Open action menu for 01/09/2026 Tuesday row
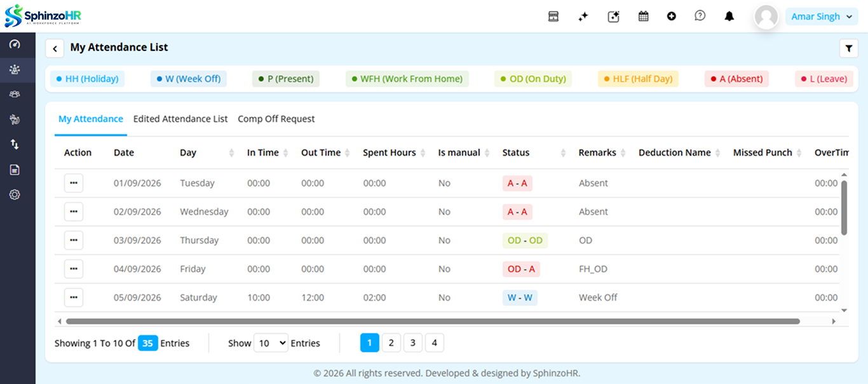 tap(74, 183)
